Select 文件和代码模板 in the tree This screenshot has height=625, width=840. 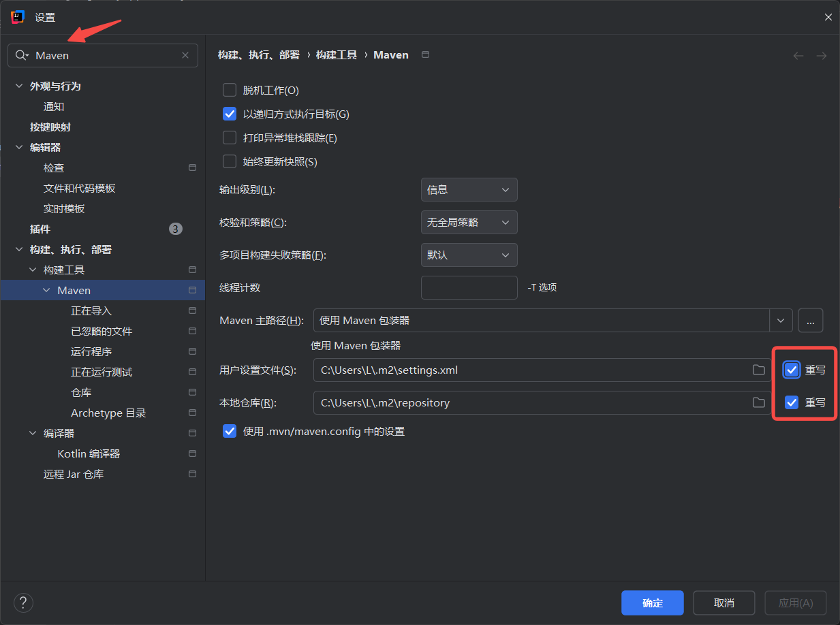[x=80, y=188]
